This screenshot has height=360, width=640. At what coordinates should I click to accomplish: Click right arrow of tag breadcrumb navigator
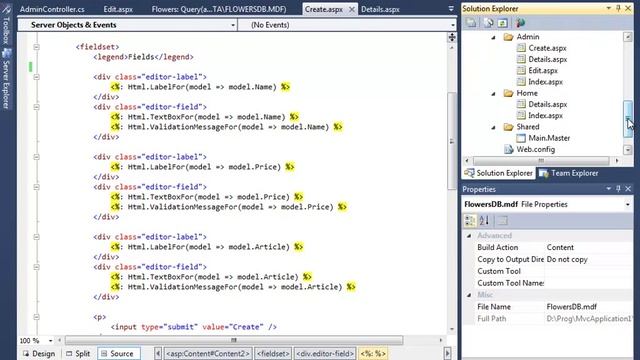[448, 353]
